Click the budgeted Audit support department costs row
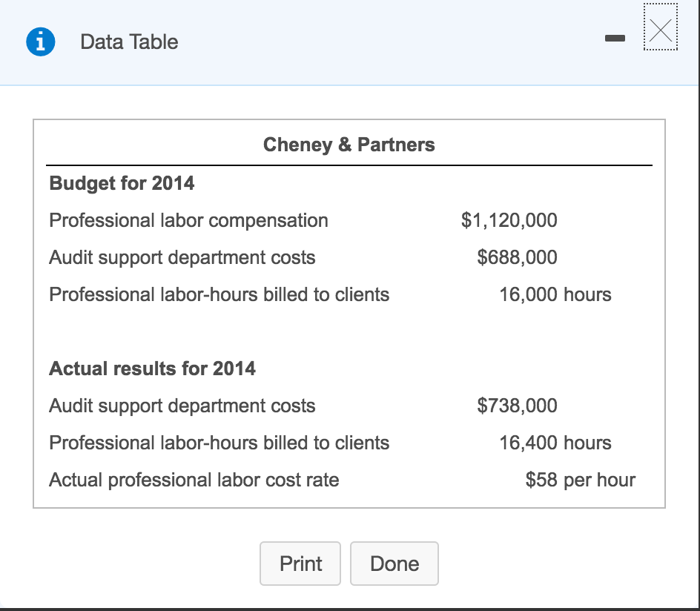Image resolution: width=700 pixels, height=611 pixels. point(182,257)
